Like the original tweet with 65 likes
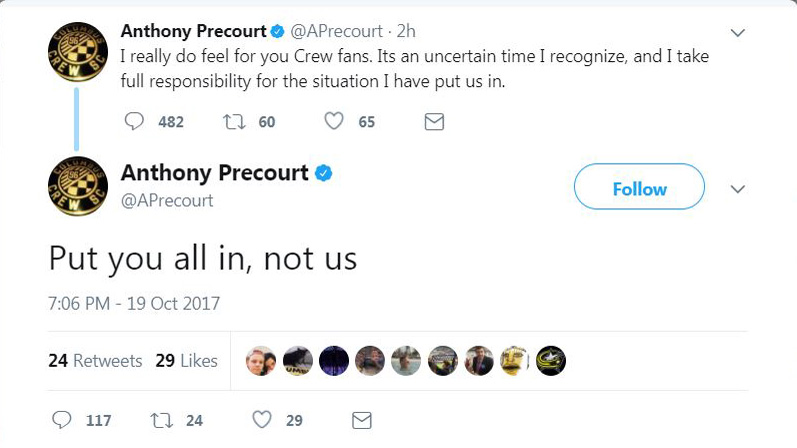Screen dimensions: 797x448 tap(335, 121)
